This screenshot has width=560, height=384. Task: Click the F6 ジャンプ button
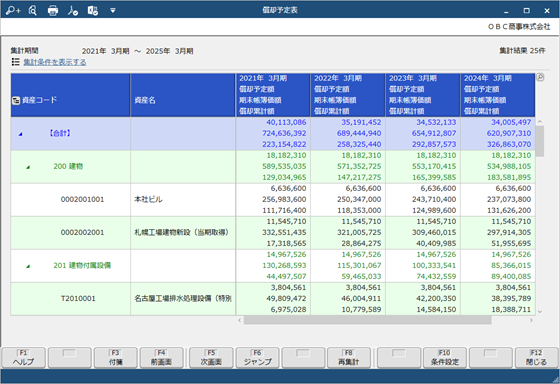(x=258, y=358)
